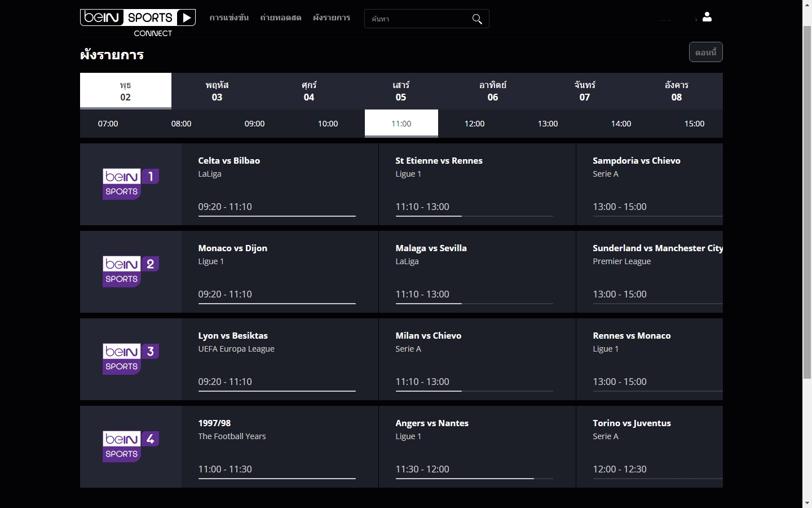Click the search magnifier icon
The height and width of the screenshot is (508, 812).
click(x=477, y=19)
